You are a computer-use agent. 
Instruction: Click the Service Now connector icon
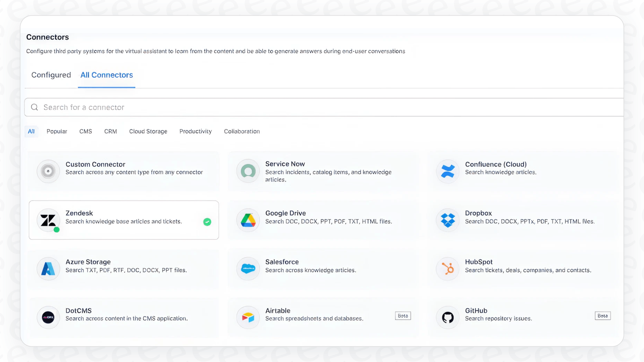coord(248,171)
